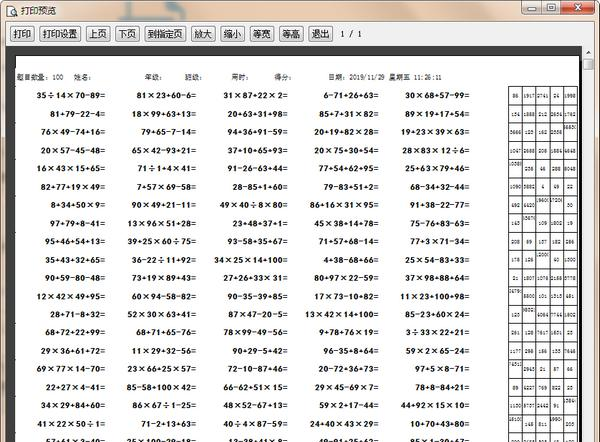
Task: Exit preview with the 退出 button
Action: [320, 34]
